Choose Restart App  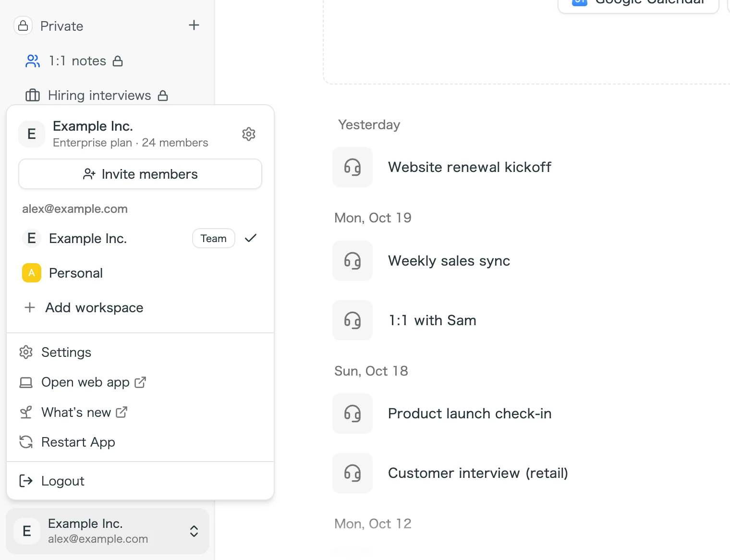tap(140, 442)
